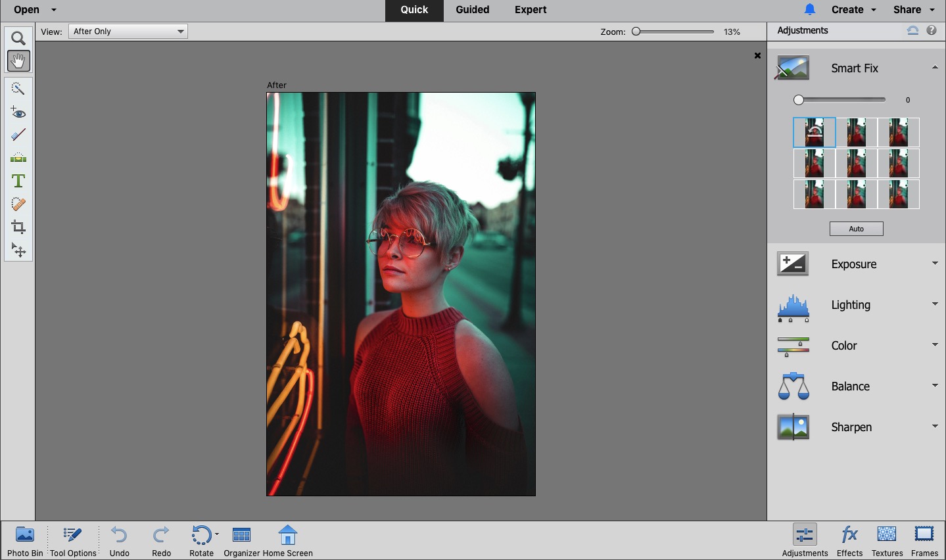Click the Auto Smart Fix button
946x560 pixels.
coord(856,229)
